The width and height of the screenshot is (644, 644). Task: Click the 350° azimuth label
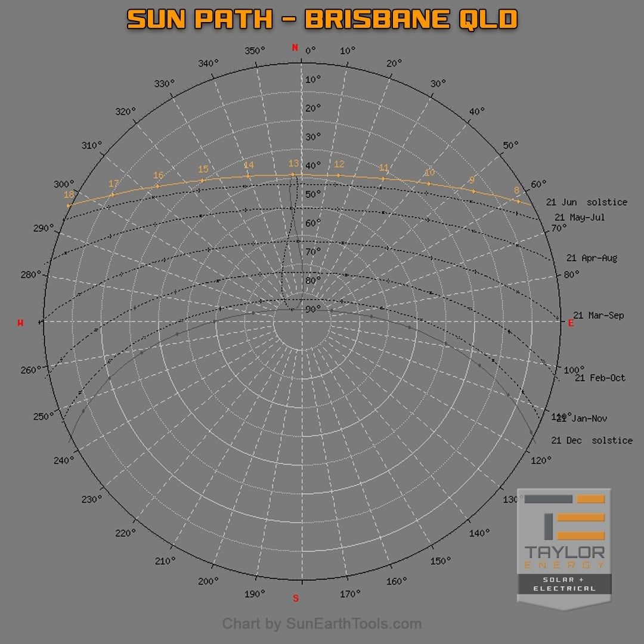(x=255, y=51)
